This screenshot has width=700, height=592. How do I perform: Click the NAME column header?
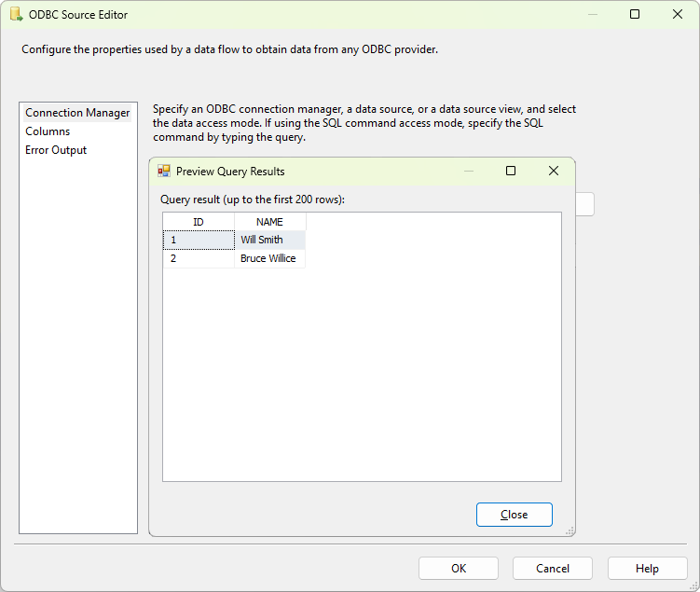pyautogui.click(x=269, y=222)
